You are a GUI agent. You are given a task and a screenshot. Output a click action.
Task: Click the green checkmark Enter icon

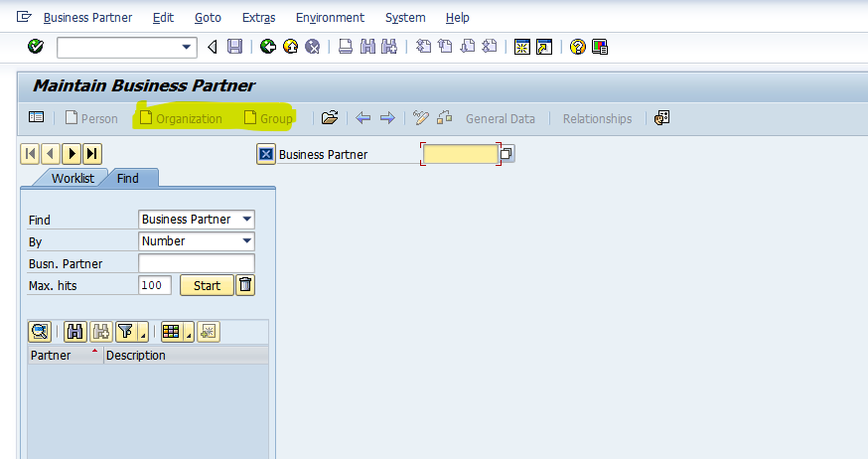click(x=36, y=47)
